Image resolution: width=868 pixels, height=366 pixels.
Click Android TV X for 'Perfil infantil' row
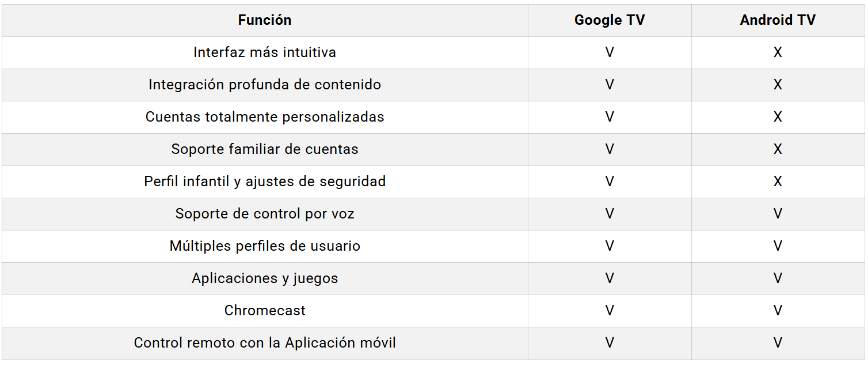point(778,182)
